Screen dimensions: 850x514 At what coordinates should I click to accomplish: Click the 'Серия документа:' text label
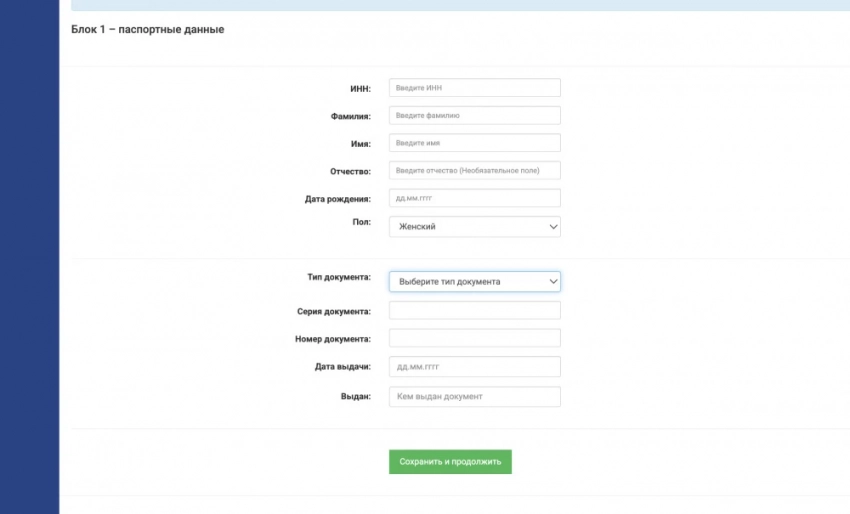tap(334, 312)
